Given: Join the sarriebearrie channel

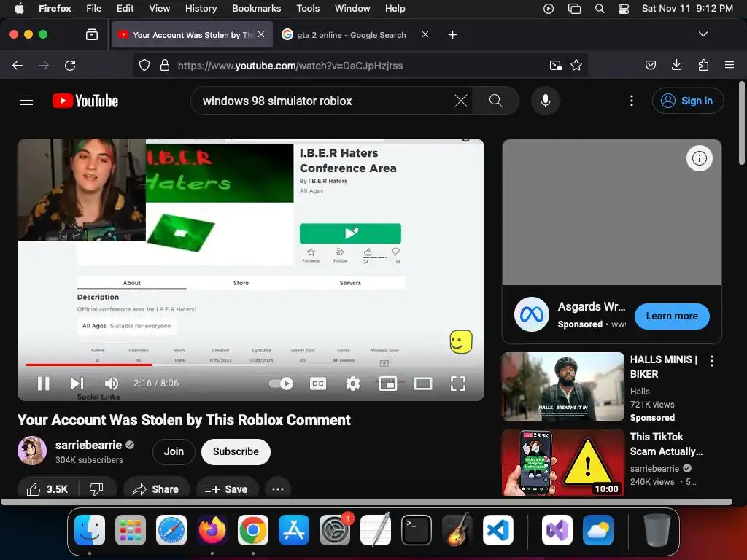Looking at the screenshot, I should point(174,451).
